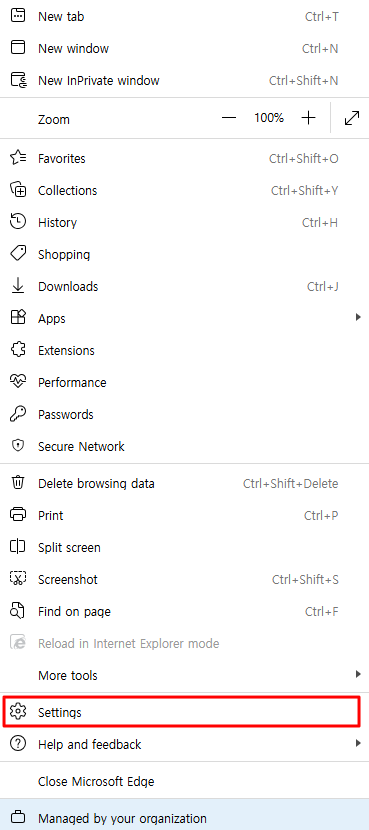
Task: Open Passwords key icon
Action: point(18,414)
